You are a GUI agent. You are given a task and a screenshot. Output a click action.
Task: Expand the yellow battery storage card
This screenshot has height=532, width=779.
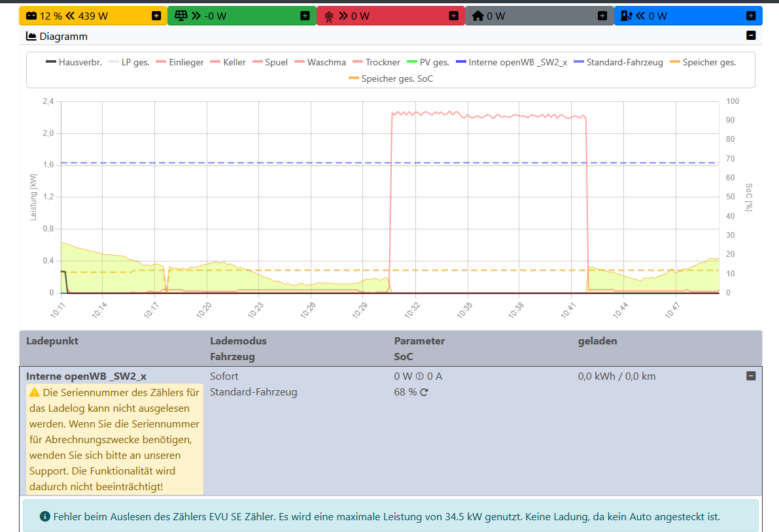[x=156, y=16]
